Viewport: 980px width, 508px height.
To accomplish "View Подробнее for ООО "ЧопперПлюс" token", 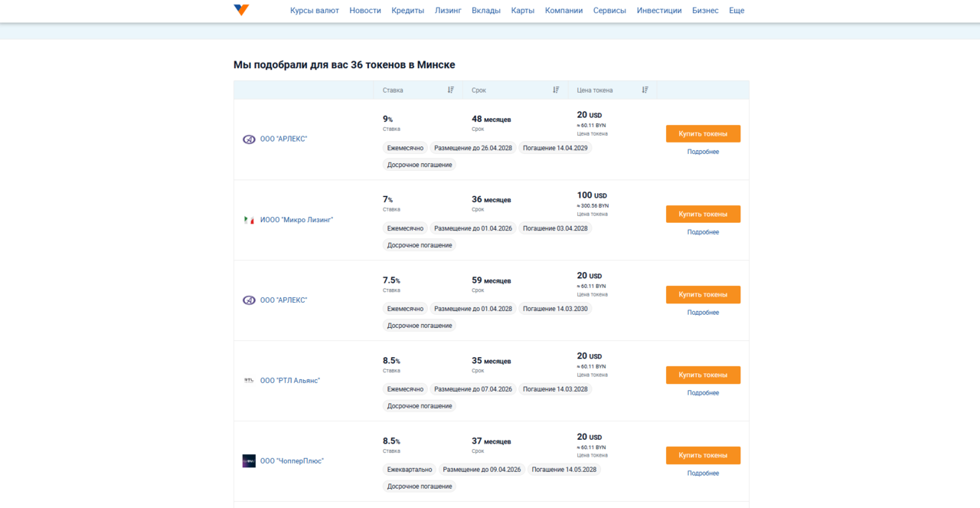I will (703, 474).
